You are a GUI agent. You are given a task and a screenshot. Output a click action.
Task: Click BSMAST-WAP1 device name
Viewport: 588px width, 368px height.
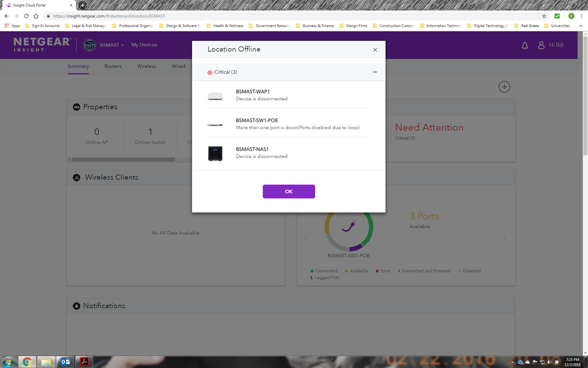click(x=253, y=91)
